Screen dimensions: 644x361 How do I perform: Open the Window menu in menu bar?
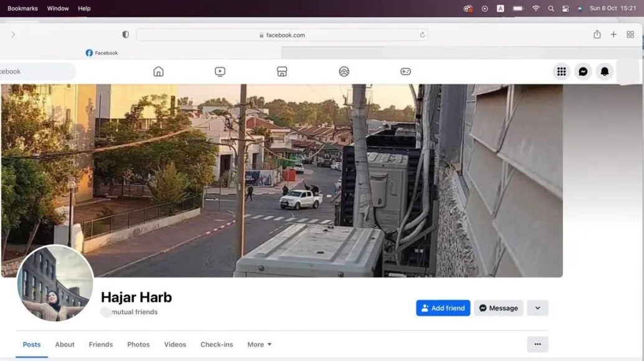tap(58, 8)
